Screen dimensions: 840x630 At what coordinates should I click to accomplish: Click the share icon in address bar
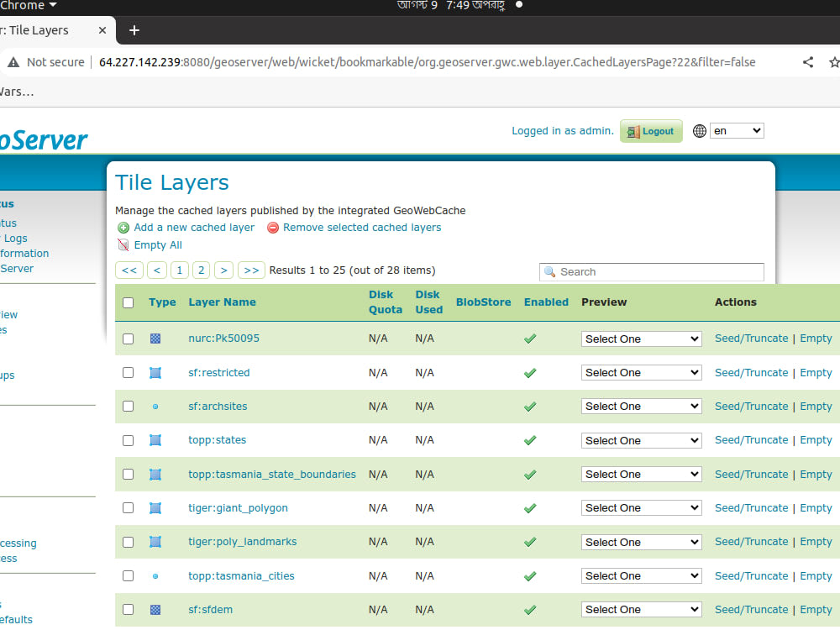click(x=808, y=62)
